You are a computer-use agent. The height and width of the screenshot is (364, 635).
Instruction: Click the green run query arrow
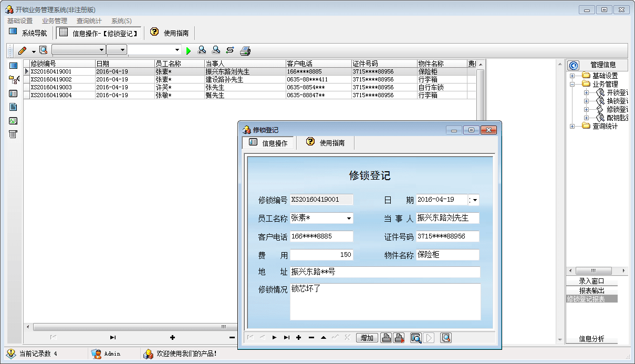(x=189, y=50)
